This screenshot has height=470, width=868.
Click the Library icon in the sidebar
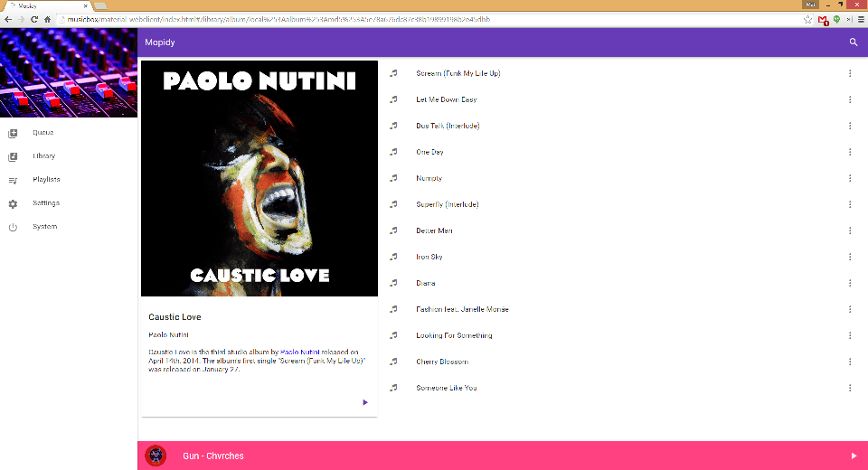pos(13,156)
